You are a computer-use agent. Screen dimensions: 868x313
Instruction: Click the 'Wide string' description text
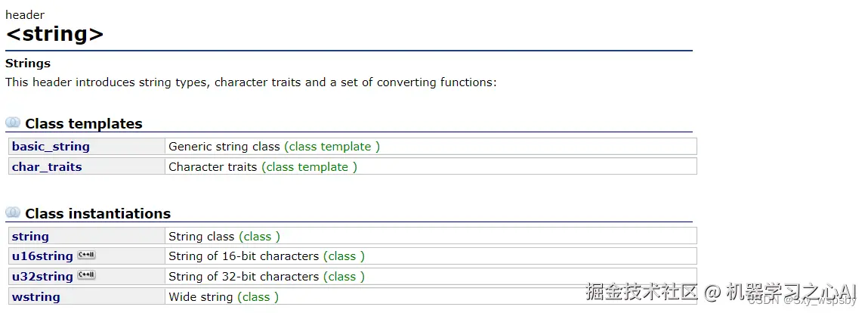pos(201,297)
